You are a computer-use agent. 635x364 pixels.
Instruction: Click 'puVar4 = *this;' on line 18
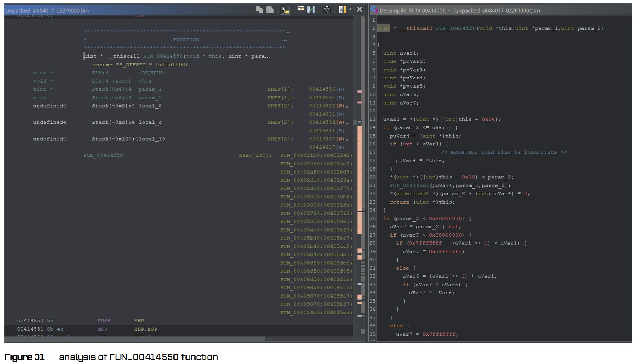click(420, 160)
